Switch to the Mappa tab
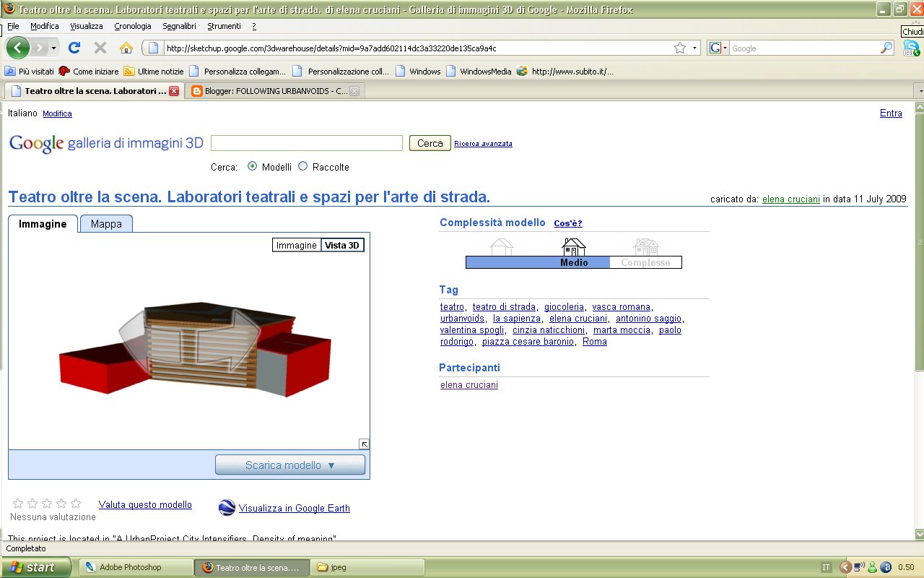 pos(106,224)
